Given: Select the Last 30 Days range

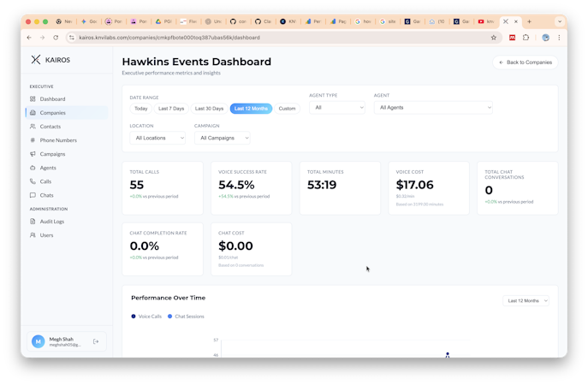Looking at the screenshot, I should click(209, 109).
